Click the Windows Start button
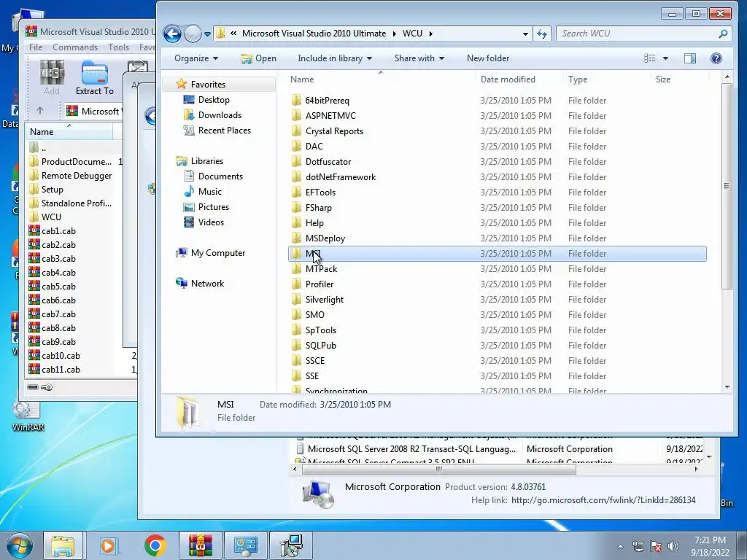This screenshot has width=747, height=560. [x=20, y=545]
